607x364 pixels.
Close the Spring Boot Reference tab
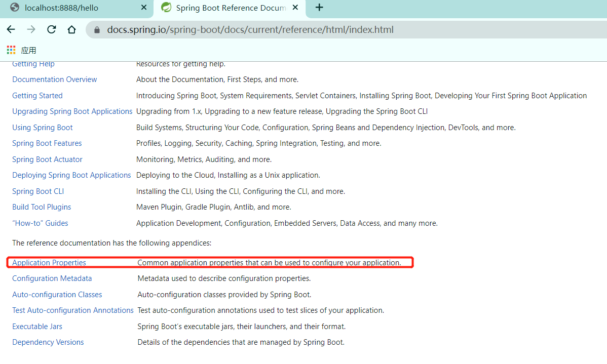[295, 8]
